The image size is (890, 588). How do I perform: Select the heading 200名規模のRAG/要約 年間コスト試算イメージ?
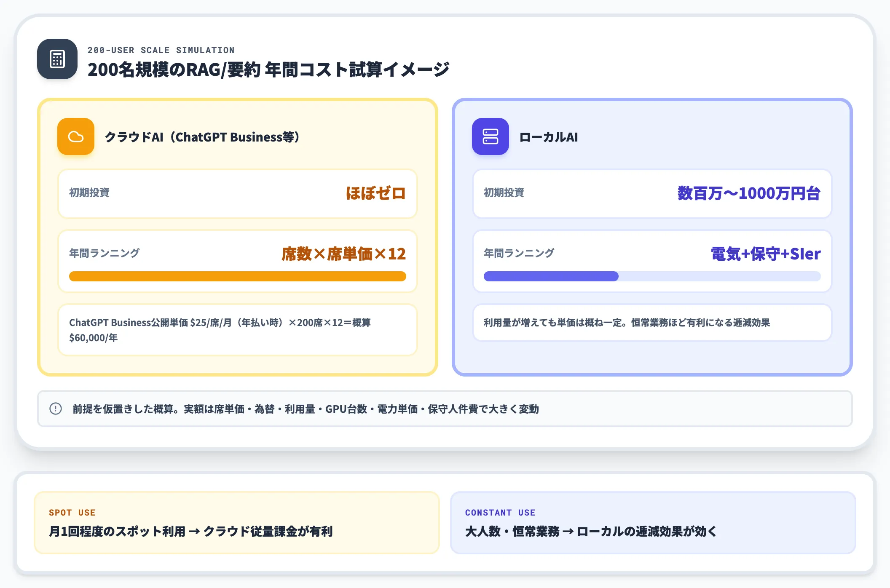click(x=268, y=69)
